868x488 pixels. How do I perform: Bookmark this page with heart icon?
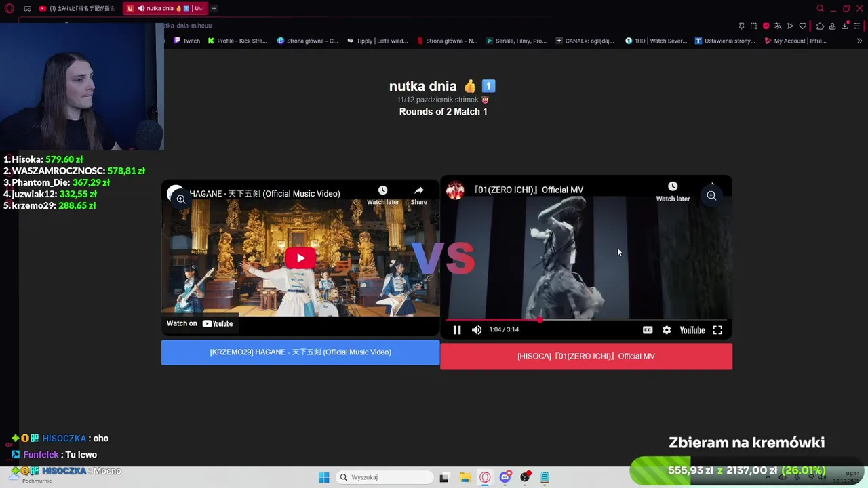coord(803,26)
